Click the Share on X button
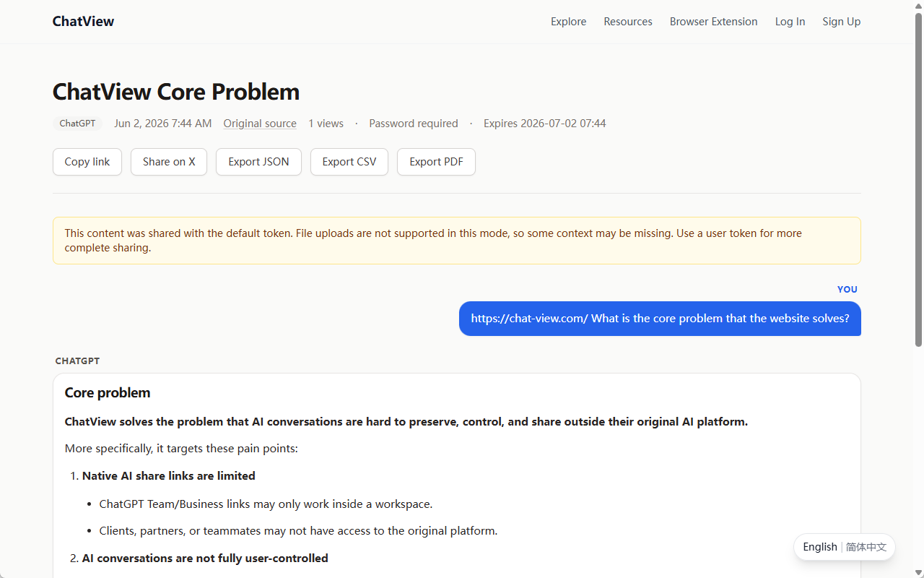924x578 pixels. click(x=169, y=162)
